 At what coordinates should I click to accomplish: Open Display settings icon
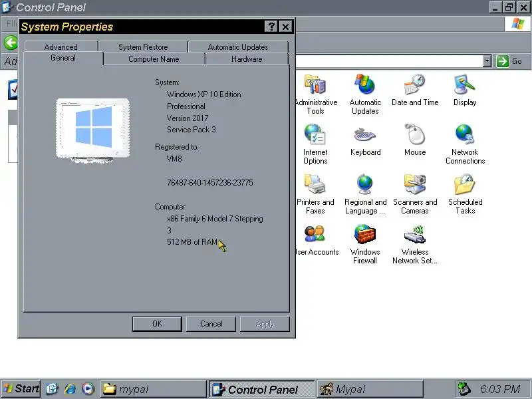click(x=465, y=90)
